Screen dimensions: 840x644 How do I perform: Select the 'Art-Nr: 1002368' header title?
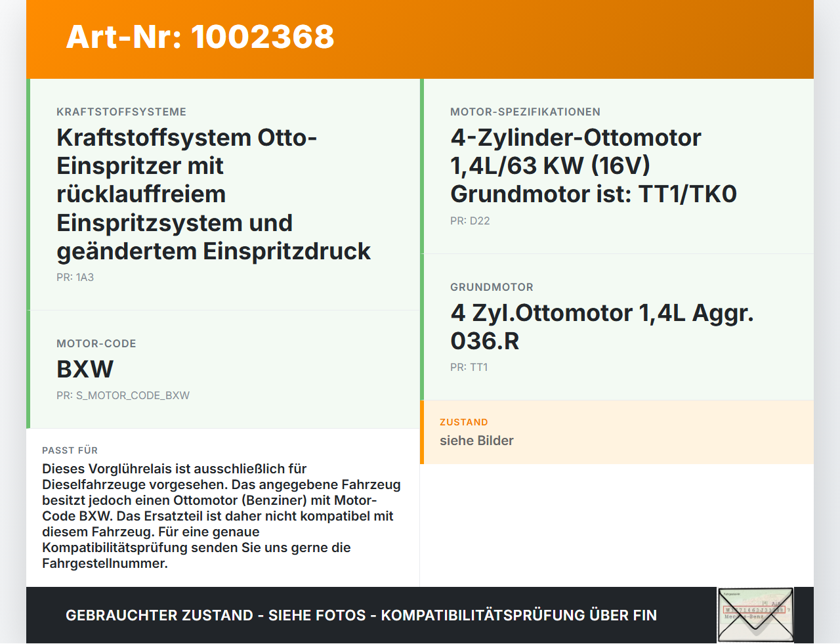(200, 37)
